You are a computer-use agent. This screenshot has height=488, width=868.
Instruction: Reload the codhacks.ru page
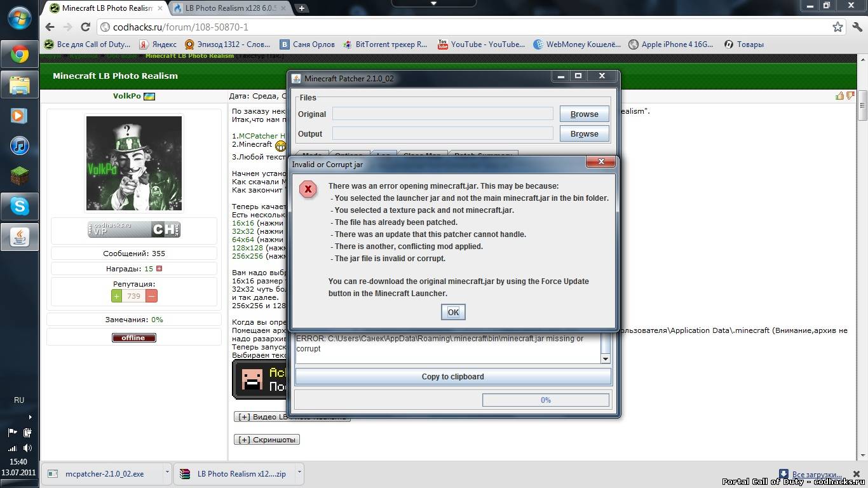[86, 27]
